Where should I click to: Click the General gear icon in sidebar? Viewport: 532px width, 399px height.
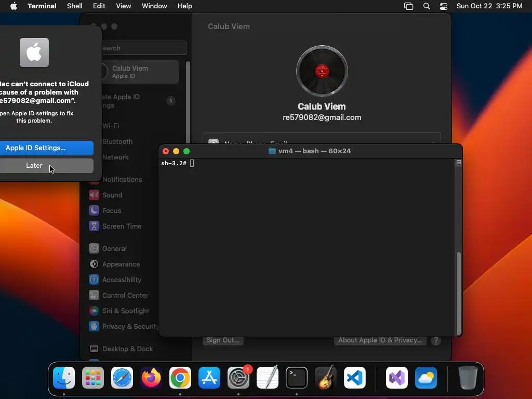click(x=94, y=248)
